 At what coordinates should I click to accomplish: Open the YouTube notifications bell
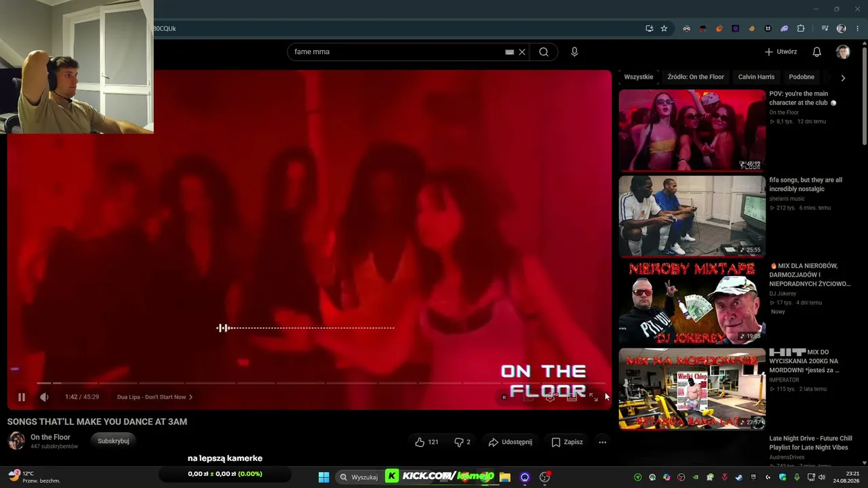[x=817, y=52]
